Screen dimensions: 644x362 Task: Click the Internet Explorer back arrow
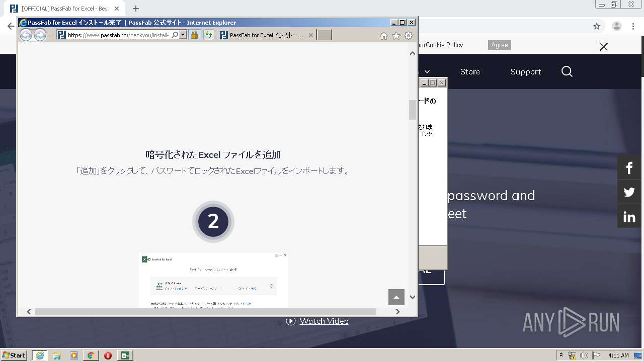(x=26, y=35)
